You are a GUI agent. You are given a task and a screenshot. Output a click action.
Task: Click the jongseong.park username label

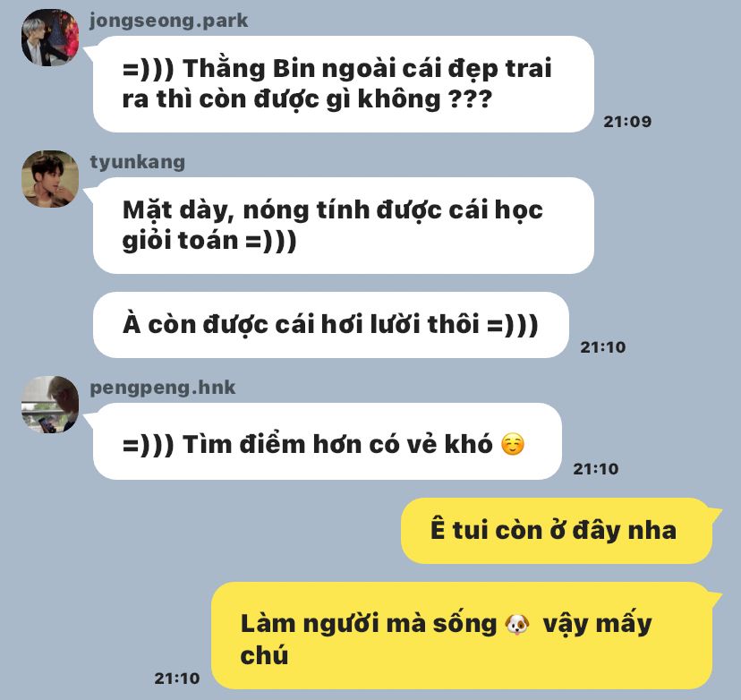coord(169,21)
